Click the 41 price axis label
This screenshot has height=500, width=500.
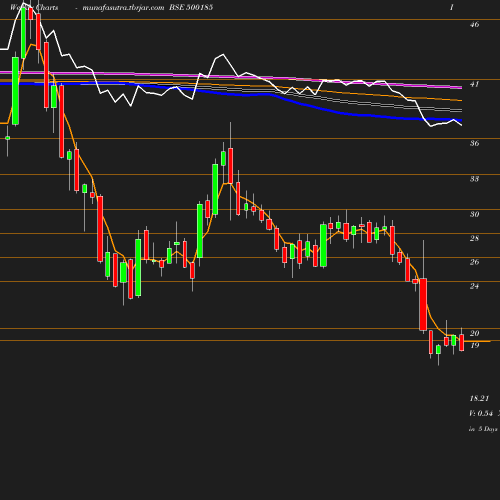point(474,84)
